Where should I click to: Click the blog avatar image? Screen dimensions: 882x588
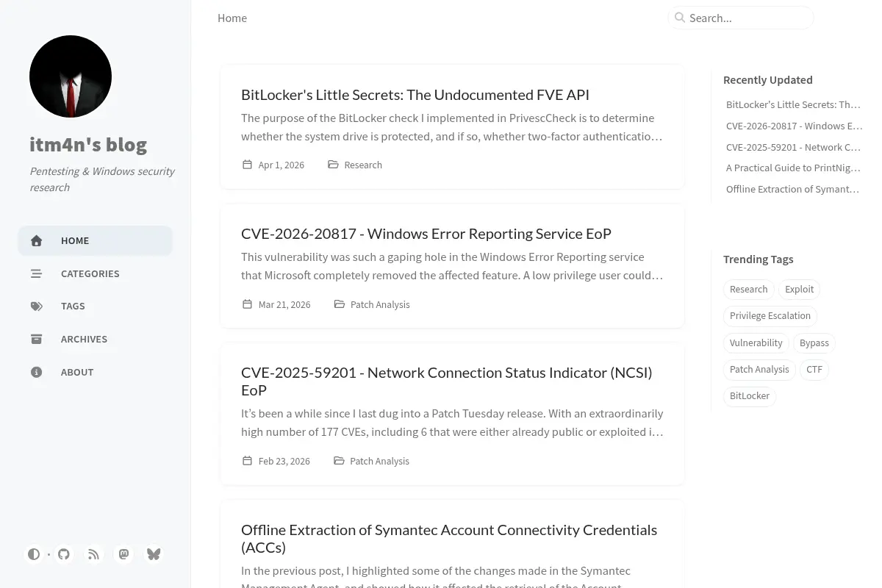coord(71,76)
